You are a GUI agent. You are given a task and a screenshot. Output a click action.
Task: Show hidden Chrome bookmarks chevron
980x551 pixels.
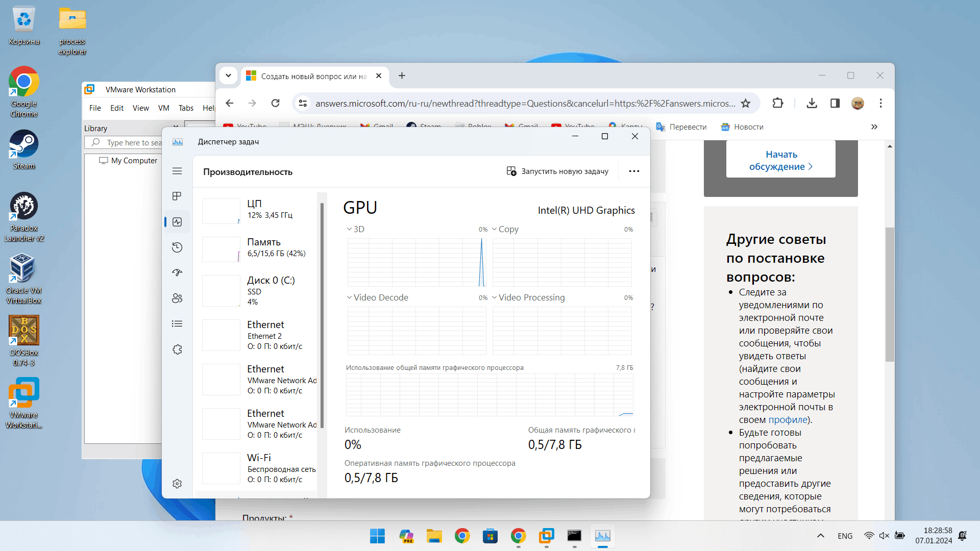[x=874, y=127]
